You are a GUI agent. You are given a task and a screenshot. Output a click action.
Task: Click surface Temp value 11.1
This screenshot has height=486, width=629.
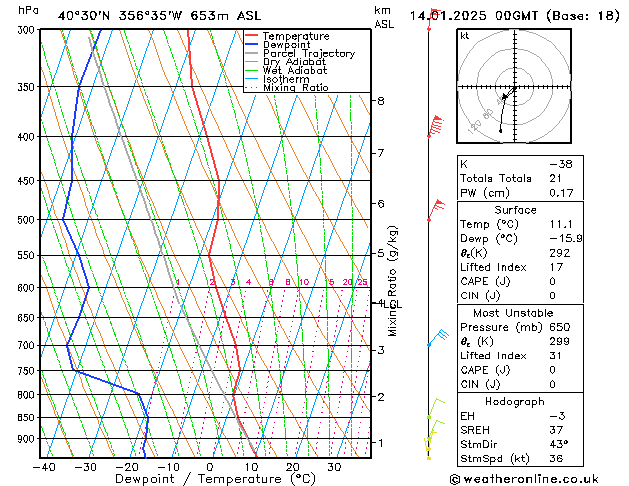click(561, 224)
